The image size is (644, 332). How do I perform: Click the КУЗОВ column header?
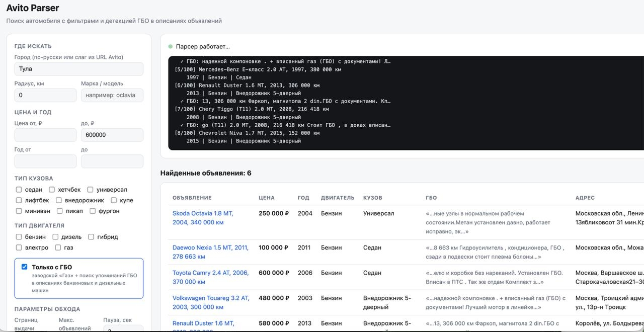(373, 198)
